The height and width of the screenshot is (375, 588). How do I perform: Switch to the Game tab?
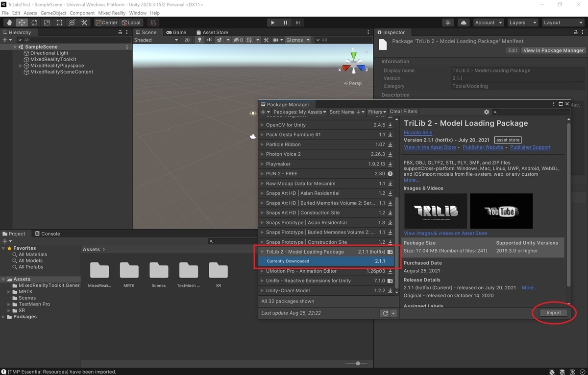pyautogui.click(x=176, y=32)
